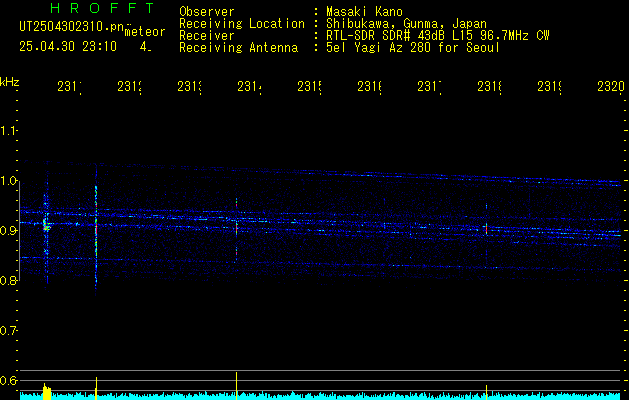Click the RTL-SDR SDR# receiver description
The height and width of the screenshot is (400, 629).
point(438,36)
